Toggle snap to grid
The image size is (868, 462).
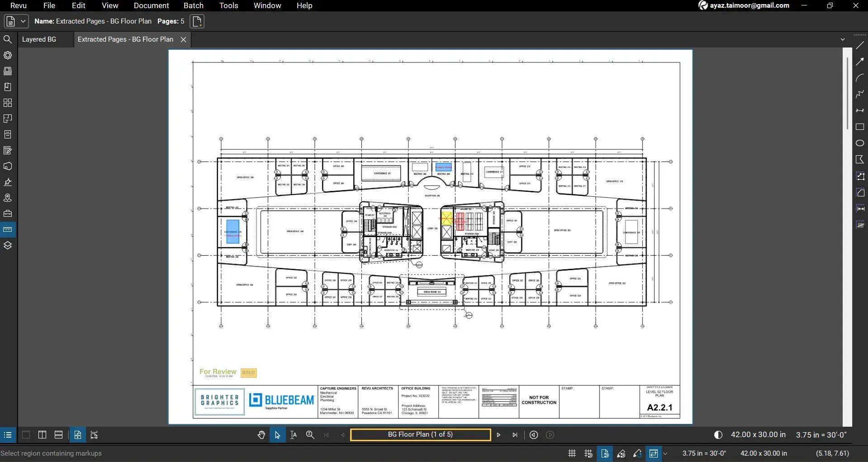[588, 453]
